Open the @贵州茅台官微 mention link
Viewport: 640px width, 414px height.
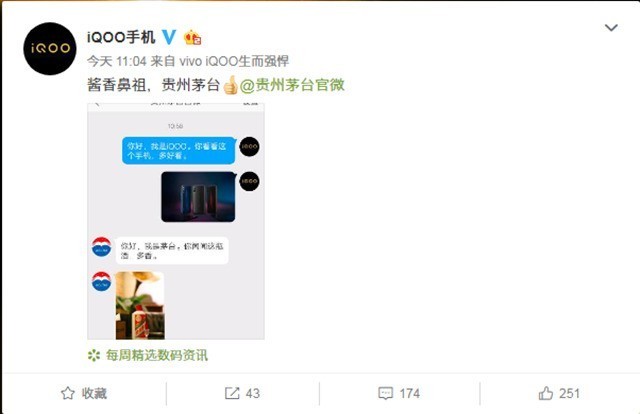(x=292, y=85)
